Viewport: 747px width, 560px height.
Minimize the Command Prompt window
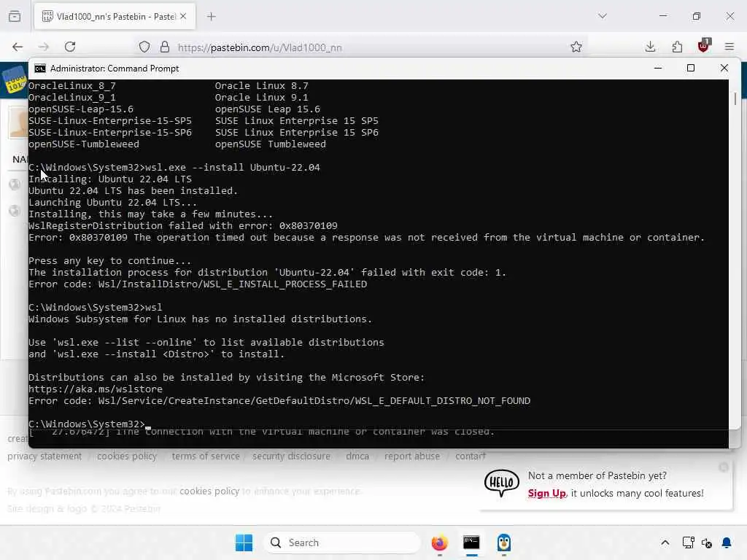658,68
